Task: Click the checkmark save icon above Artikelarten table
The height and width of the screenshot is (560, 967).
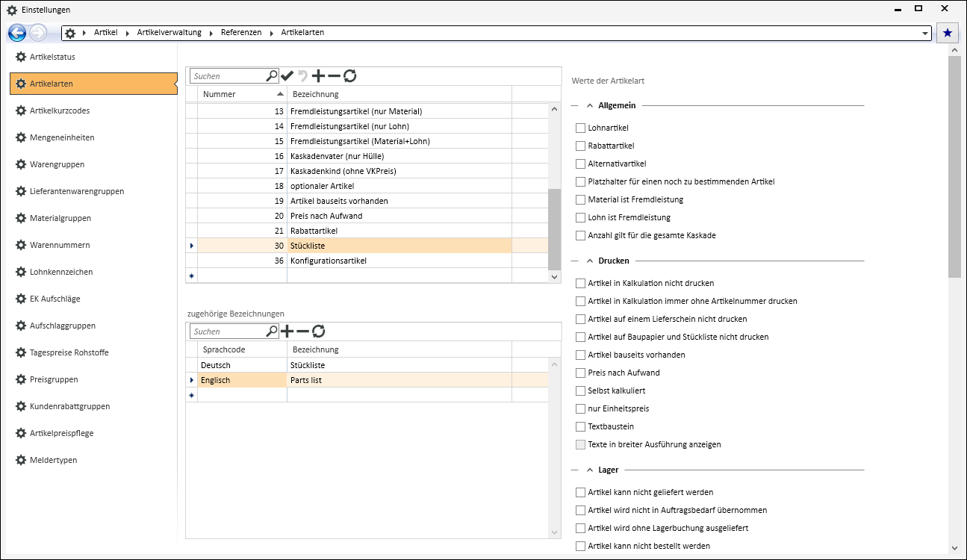Action: coord(287,75)
